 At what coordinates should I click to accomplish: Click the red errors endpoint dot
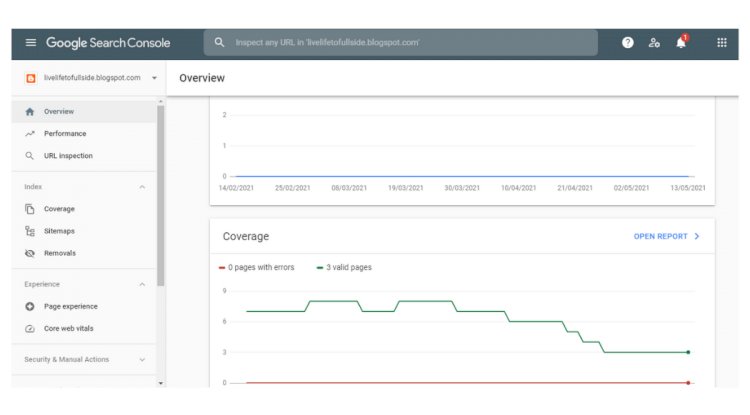(688, 383)
